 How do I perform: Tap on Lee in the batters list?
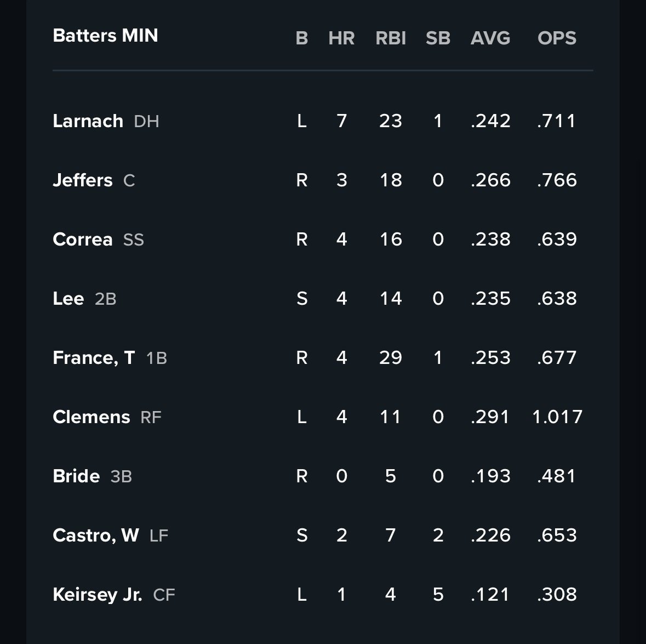point(68,298)
